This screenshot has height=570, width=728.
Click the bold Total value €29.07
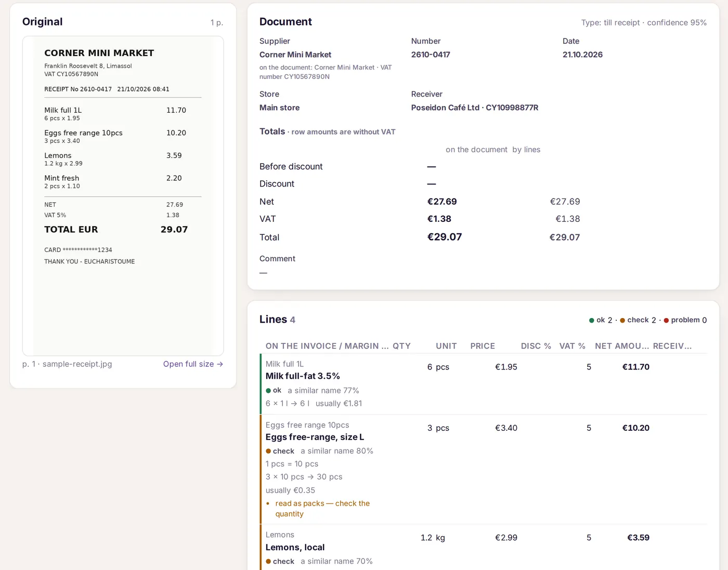point(445,237)
